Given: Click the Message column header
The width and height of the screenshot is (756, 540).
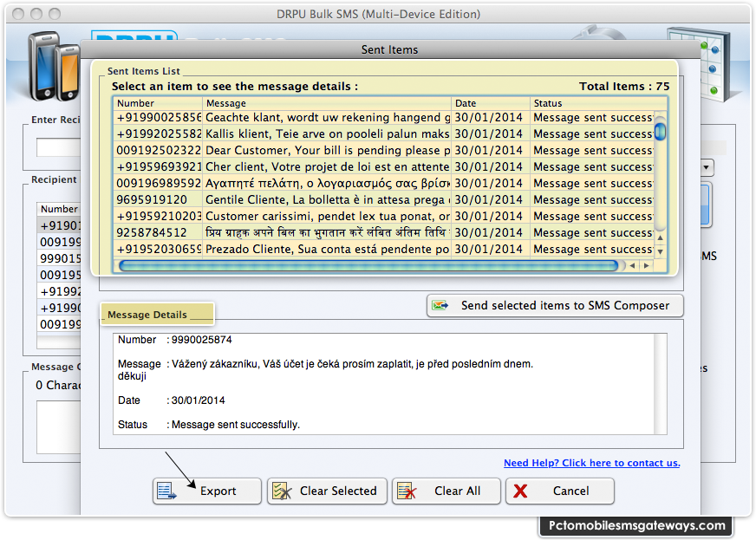Looking at the screenshot, I should click(x=327, y=103).
